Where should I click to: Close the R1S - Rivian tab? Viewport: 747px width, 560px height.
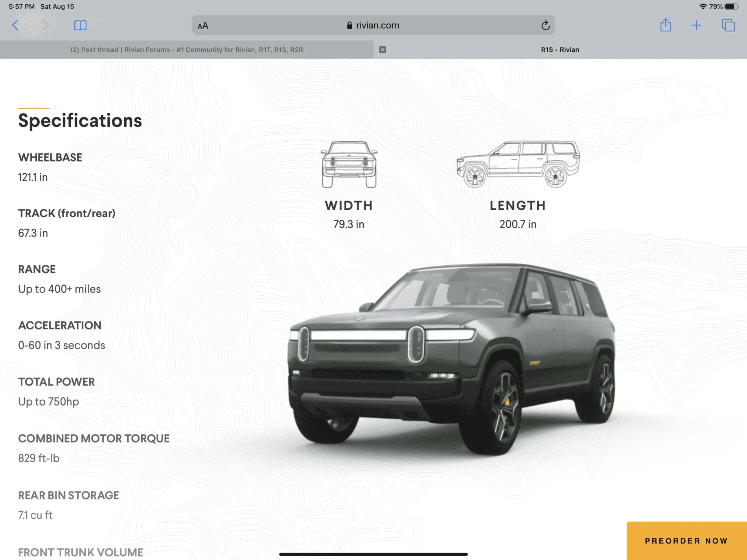[x=383, y=50]
